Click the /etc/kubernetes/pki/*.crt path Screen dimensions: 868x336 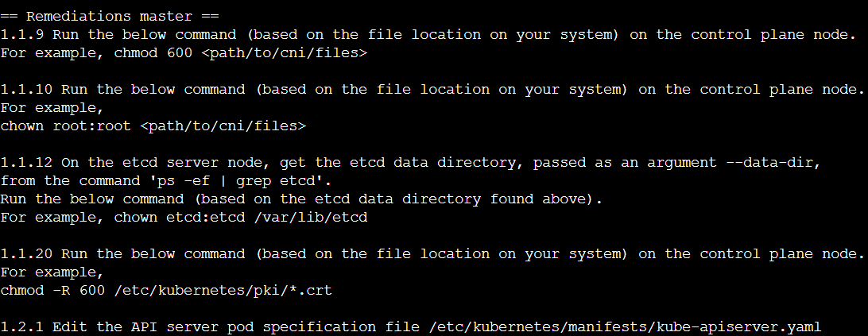[223, 291]
